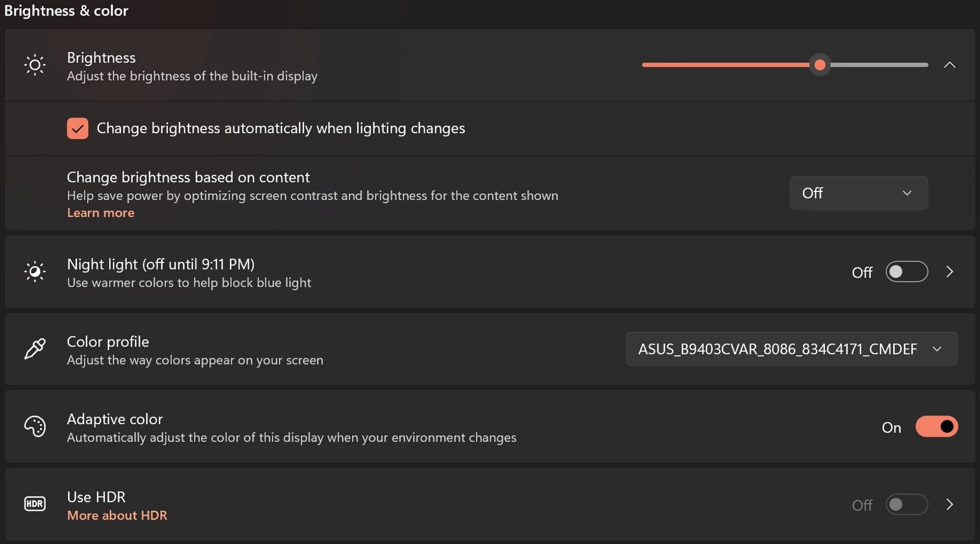Disable the Adaptive color switch
The width and height of the screenshot is (980, 544).
click(936, 427)
